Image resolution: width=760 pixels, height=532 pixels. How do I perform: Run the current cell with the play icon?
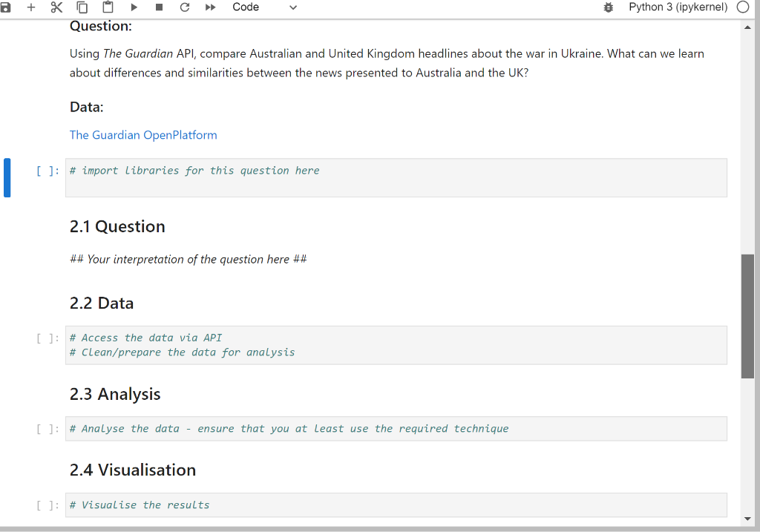[x=134, y=7]
